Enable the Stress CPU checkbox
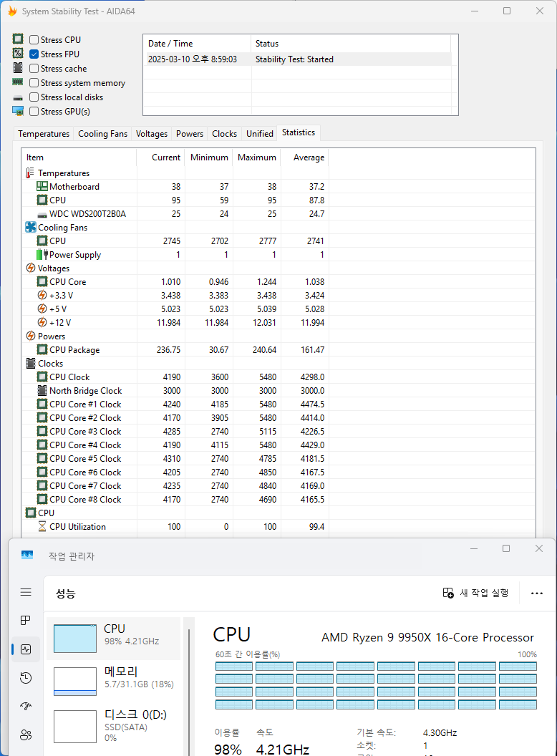Viewport: 557px width, 756px height. [34, 40]
